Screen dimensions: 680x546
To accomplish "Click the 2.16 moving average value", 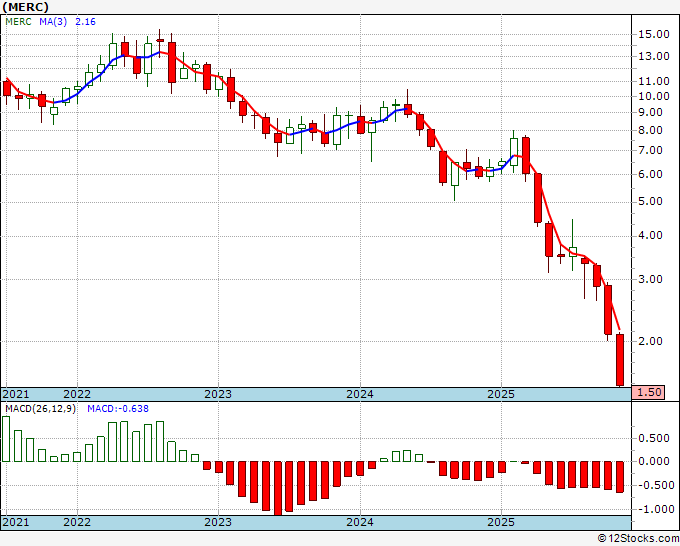I will click(x=85, y=22).
